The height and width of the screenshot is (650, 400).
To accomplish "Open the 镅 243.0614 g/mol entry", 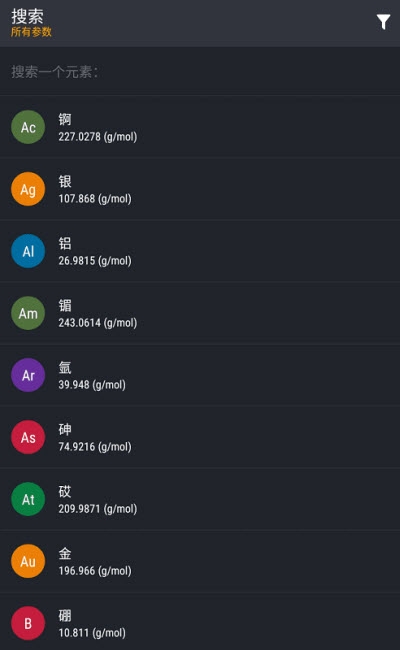I will point(200,313).
